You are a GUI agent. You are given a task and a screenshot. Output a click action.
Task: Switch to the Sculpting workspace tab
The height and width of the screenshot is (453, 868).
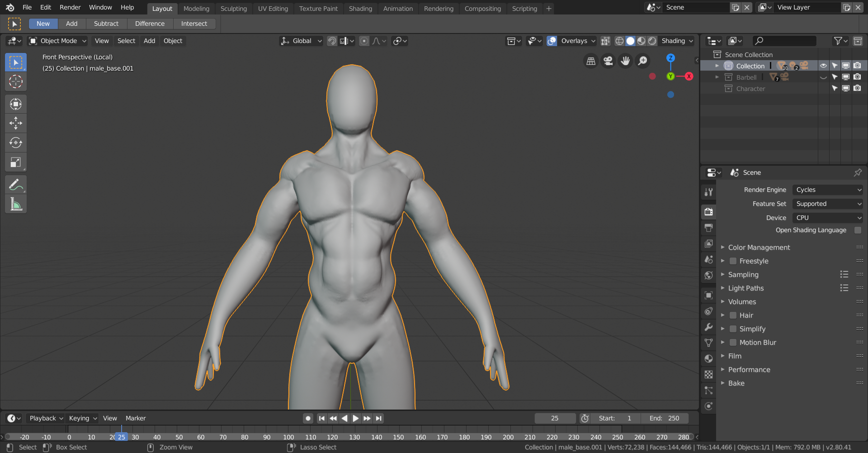233,9
